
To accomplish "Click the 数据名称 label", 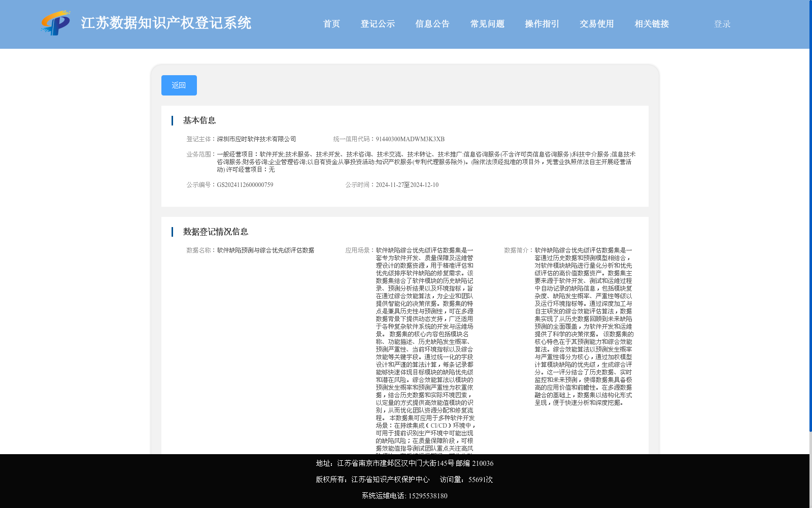I will click(201, 250).
